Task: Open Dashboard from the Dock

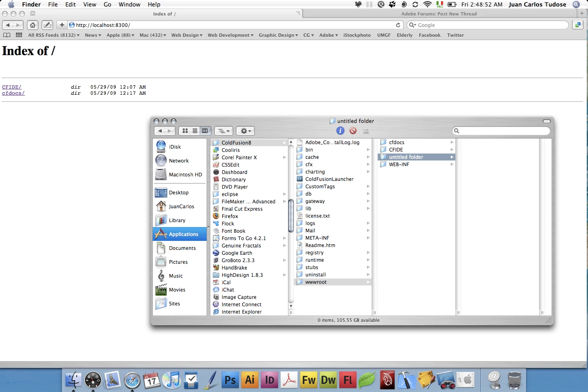Action: (x=93, y=380)
